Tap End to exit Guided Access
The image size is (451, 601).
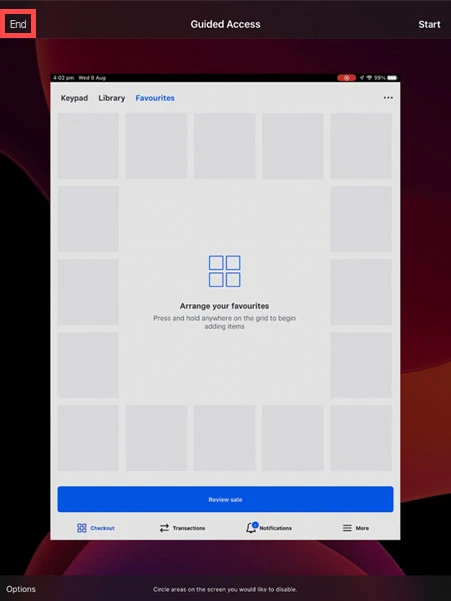click(x=18, y=24)
